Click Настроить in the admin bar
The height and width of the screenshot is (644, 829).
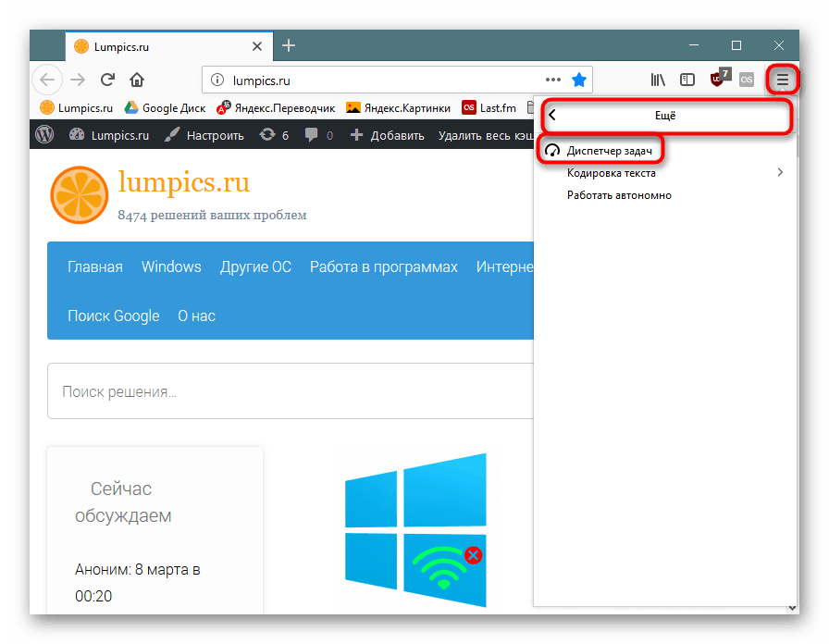(204, 135)
